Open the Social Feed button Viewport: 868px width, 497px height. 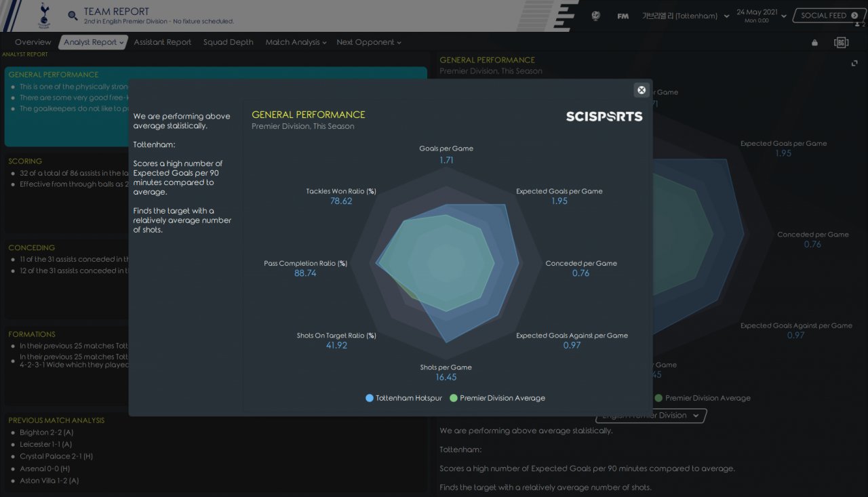(x=829, y=16)
